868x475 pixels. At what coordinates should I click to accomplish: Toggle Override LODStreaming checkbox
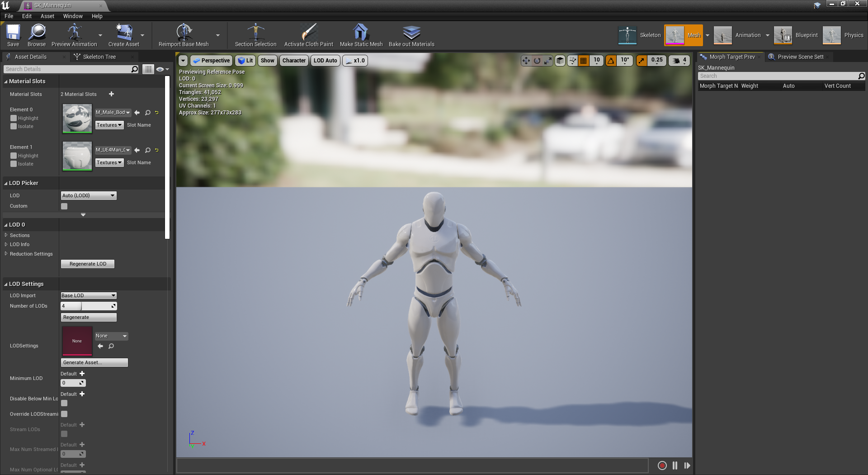point(64,414)
